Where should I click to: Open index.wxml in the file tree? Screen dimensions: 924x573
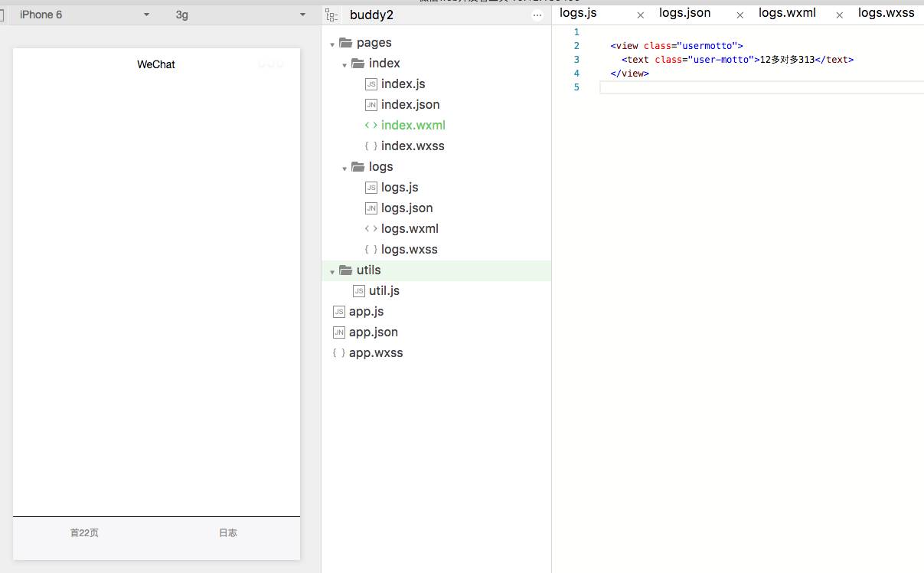coord(413,126)
